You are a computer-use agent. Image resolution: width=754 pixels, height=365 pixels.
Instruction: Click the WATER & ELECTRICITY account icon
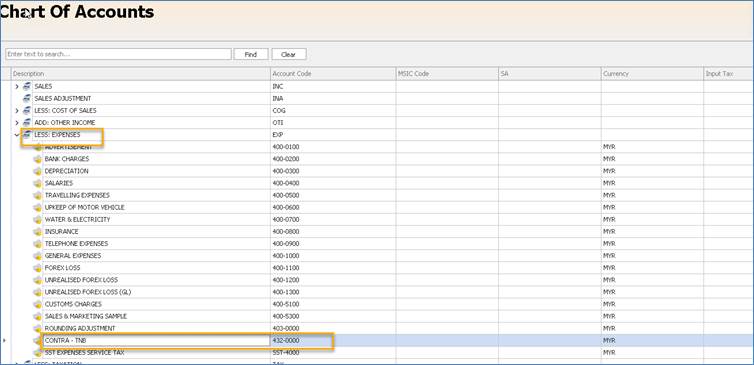38,220
